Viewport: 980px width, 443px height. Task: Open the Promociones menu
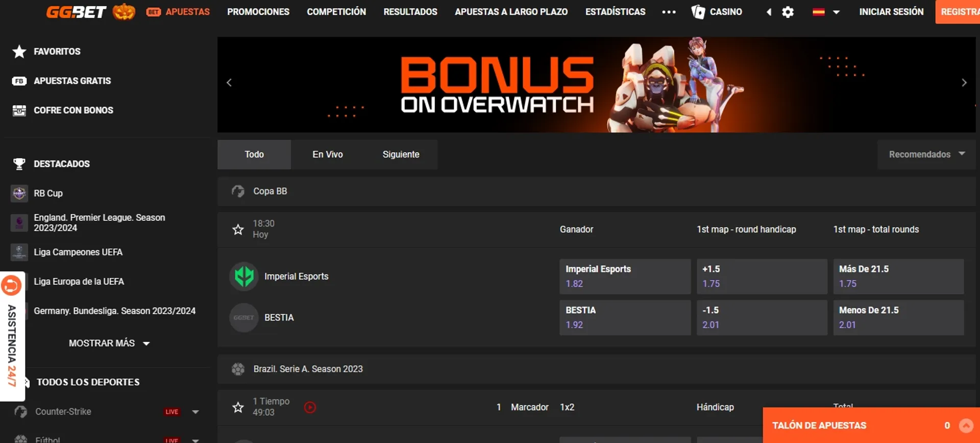point(258,12)
